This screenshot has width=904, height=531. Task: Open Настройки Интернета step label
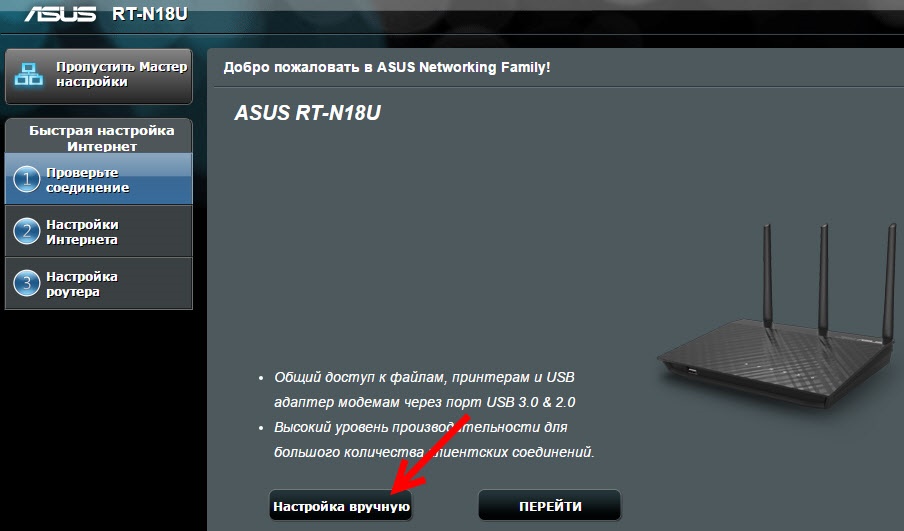82,232
